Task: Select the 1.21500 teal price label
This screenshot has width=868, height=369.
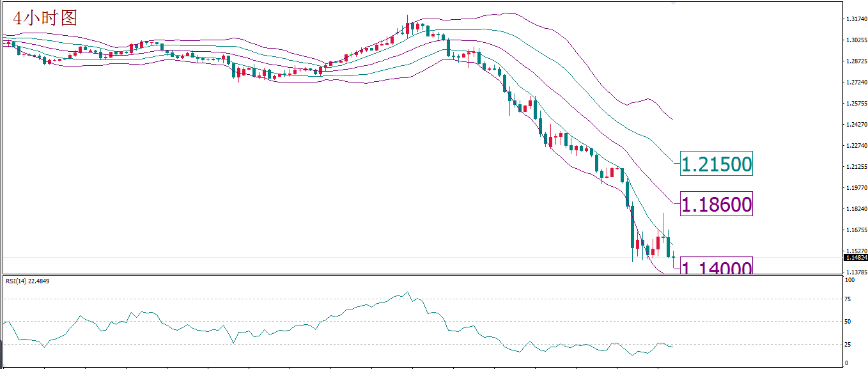Action: [716, 164]
